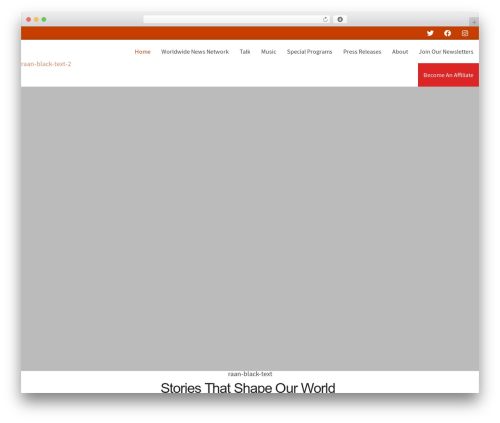Screen dimensions: 500x423
Task: Click the raan-black-text image placeholder
Action: tap(250, 374)
